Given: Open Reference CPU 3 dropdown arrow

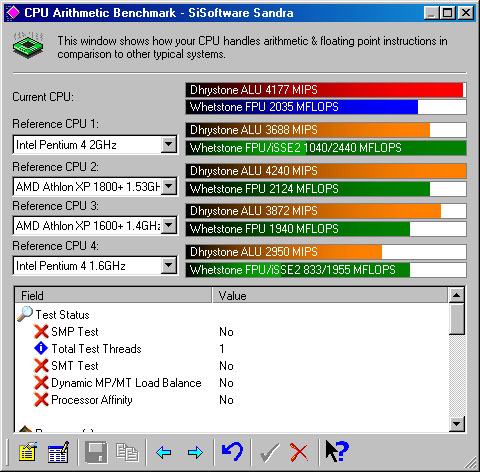Looking at the screenshot, I should click(x=169, y=225).
